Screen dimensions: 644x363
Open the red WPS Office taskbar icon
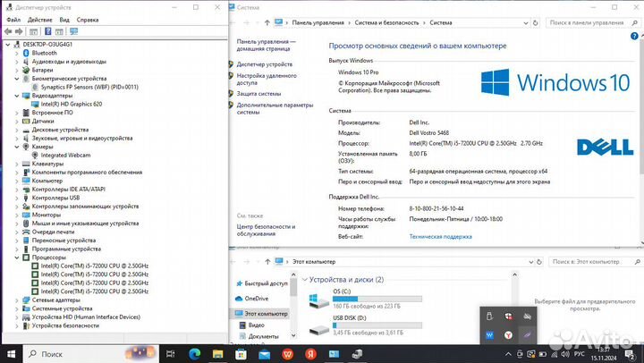287,353
